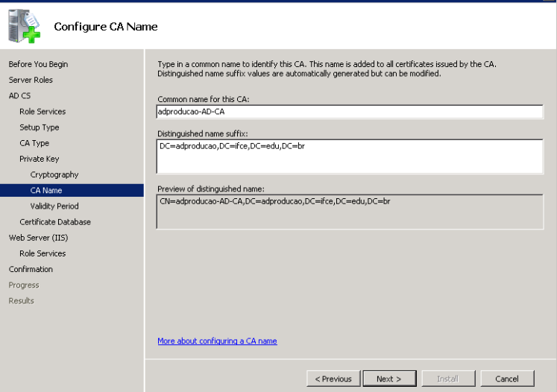Go to the Setup Type page
557x392 pixels.
[x=39, y=127]
